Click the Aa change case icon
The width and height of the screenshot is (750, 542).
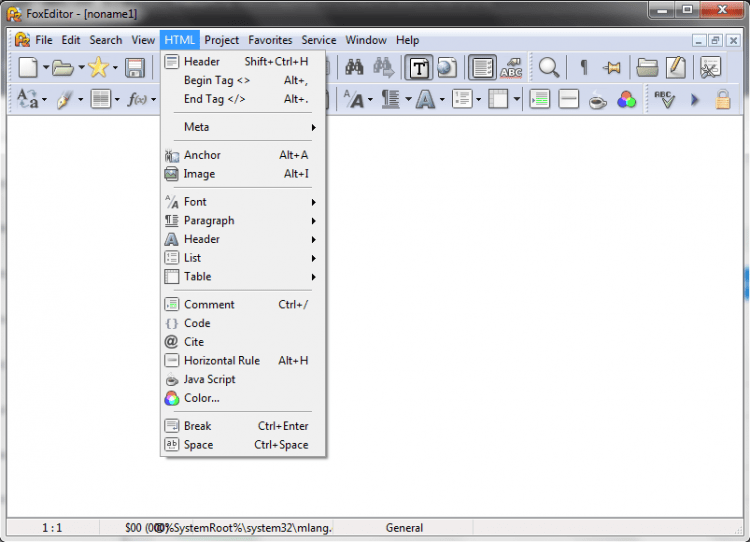coord(27,100)
